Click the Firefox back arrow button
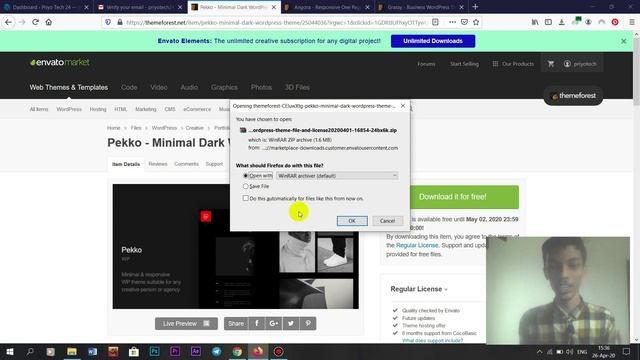 tap(8, 22)
